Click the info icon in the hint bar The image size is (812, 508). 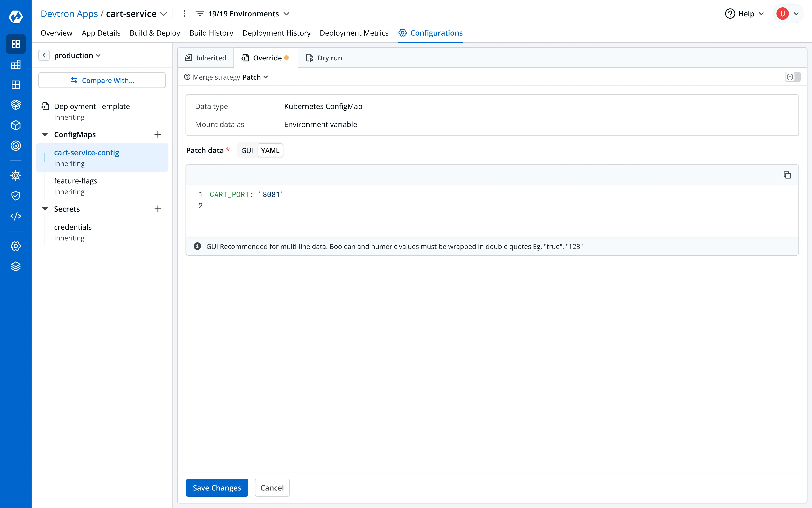click(x=197, y=246)
